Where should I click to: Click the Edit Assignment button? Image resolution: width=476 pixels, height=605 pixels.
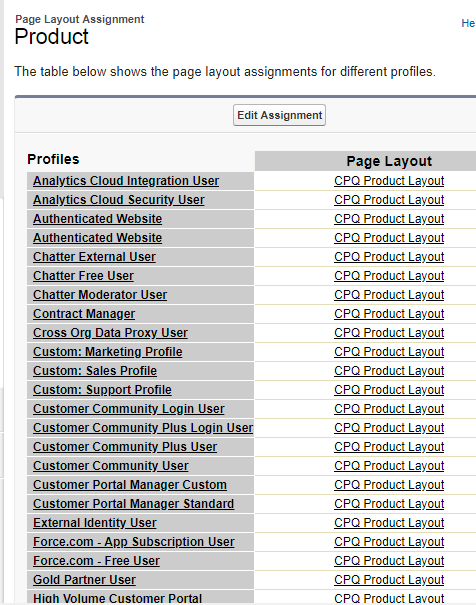coord(279,115)
